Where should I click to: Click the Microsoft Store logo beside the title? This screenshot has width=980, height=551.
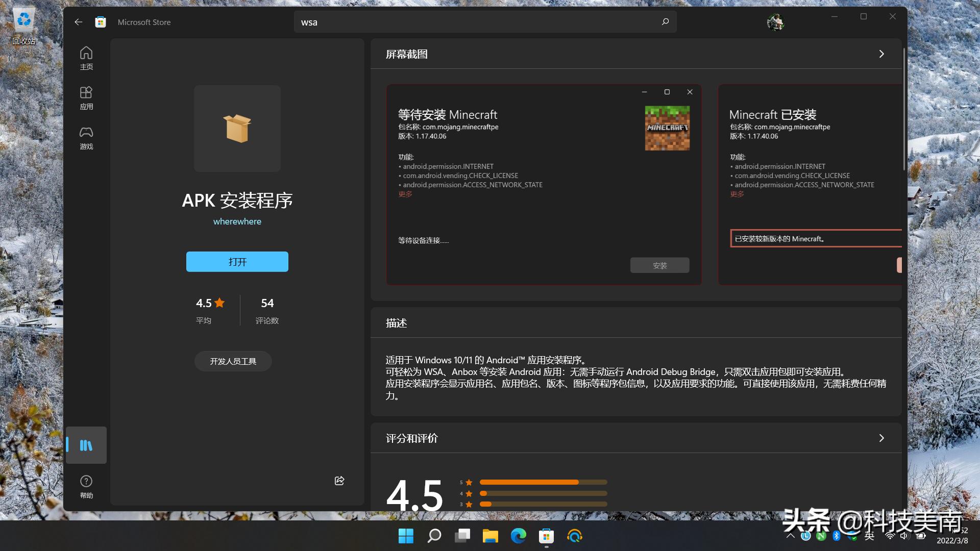click(100, 22)
